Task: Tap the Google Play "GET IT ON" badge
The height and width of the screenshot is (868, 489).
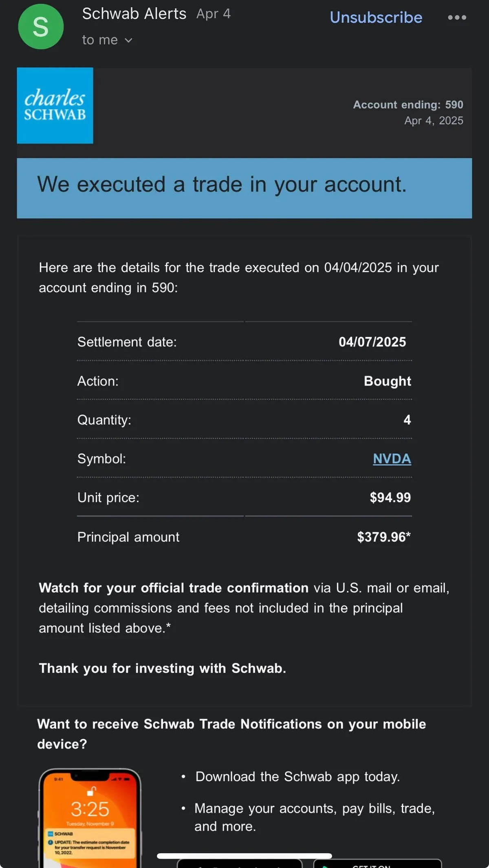Action: click(x=377, y=863)
